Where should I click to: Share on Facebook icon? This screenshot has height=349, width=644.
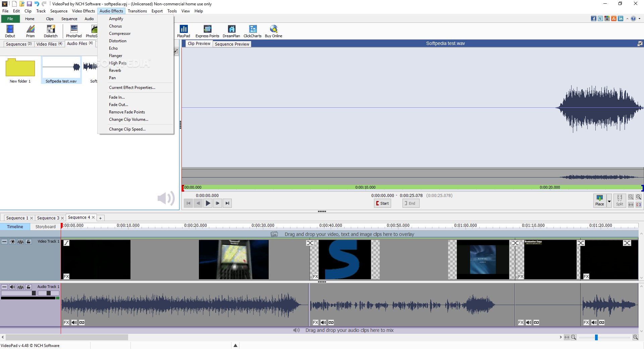[x=594, y=19]
